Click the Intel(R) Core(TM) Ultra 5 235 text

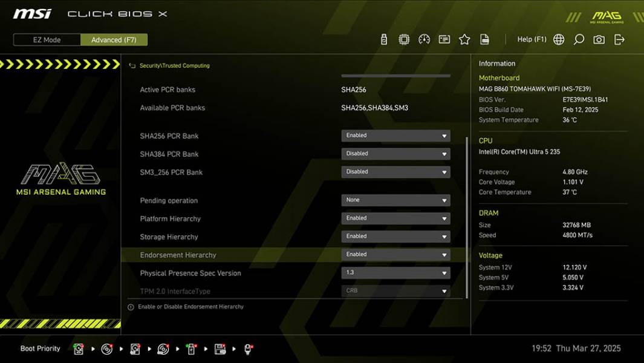[x=519, y=152]
